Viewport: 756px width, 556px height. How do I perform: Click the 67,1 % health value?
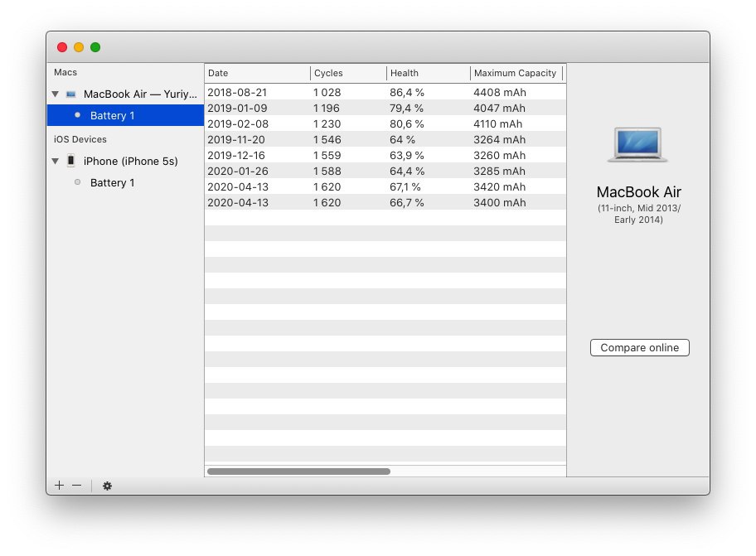tap(405, 187)
